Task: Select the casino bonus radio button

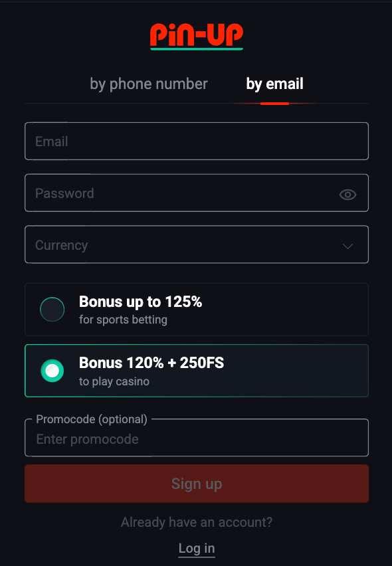Action: click(52, 371)
